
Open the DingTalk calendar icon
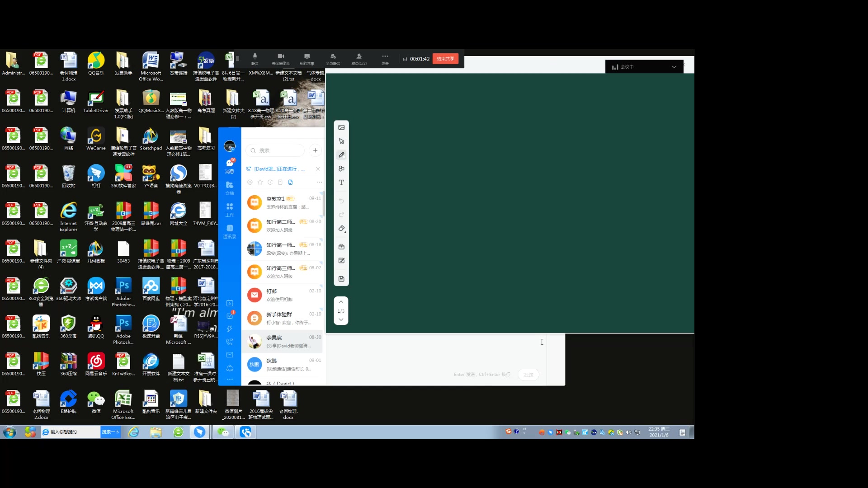(x=230, y=303)
